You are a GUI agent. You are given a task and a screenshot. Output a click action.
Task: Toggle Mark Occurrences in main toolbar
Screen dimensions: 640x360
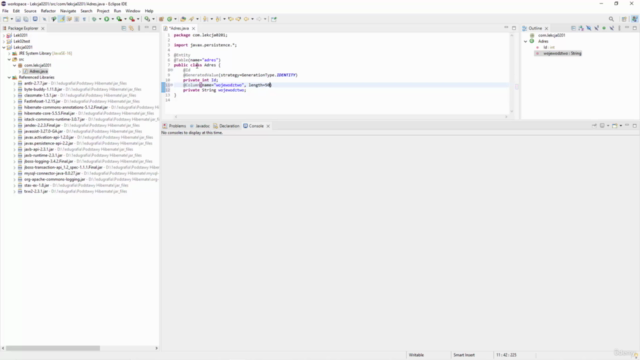point(62,19)
